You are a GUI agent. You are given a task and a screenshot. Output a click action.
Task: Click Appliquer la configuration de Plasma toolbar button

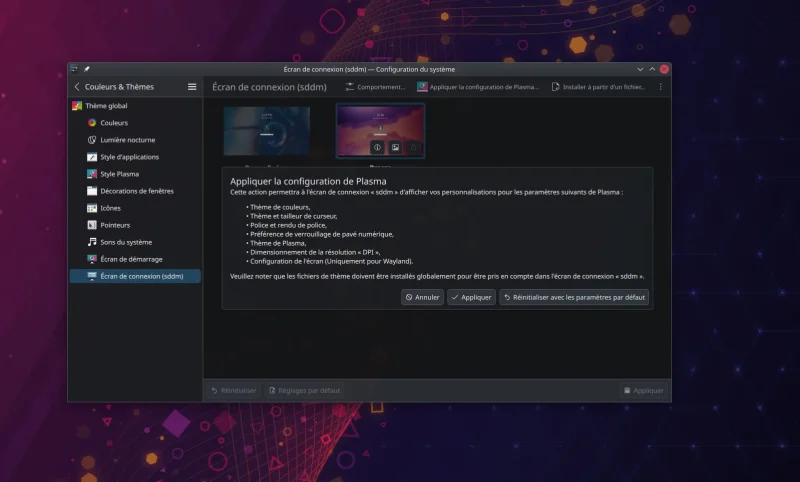pos(478,87)
